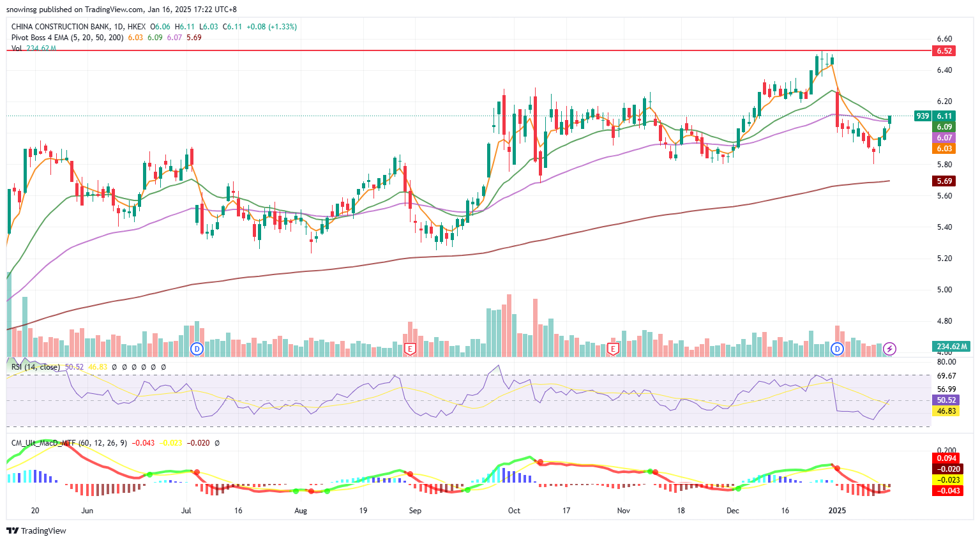Viewport: 980px width, 542px height.
Task: Click the purple lightning bolt icon
Action: click(889, 349)
